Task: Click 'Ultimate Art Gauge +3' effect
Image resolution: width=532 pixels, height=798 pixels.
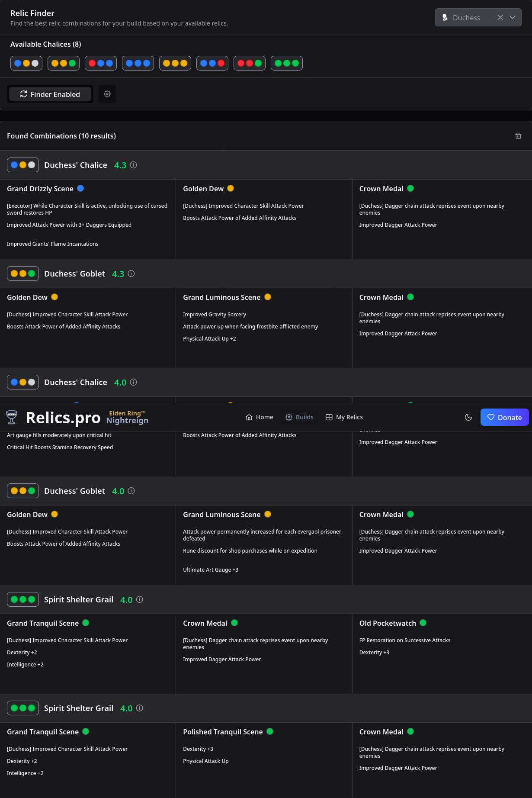Action: pos(211,570)
